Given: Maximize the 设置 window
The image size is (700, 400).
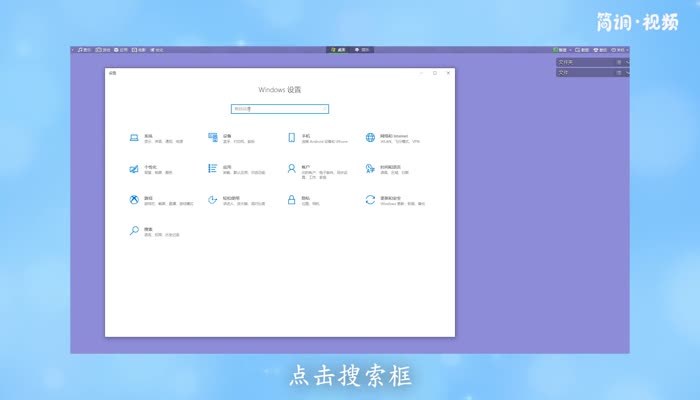Looking at the screenshot, I should coord(435,72).
